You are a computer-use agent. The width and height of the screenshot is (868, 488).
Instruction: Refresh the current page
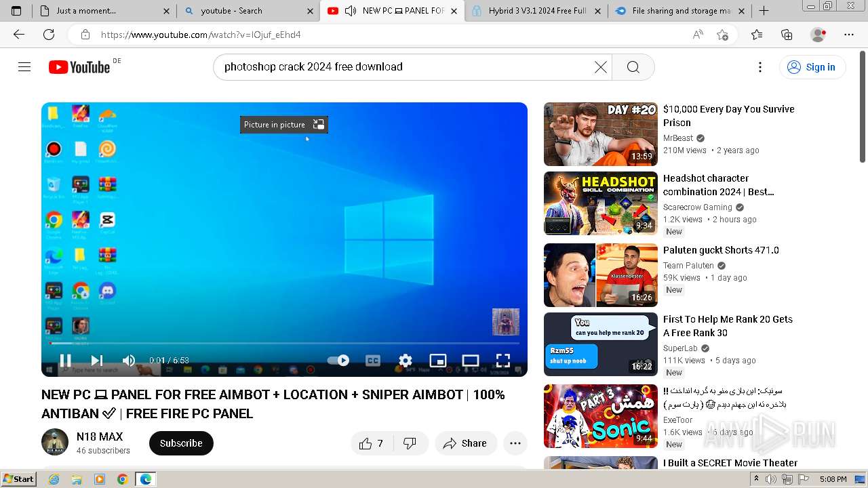(49, 35)
